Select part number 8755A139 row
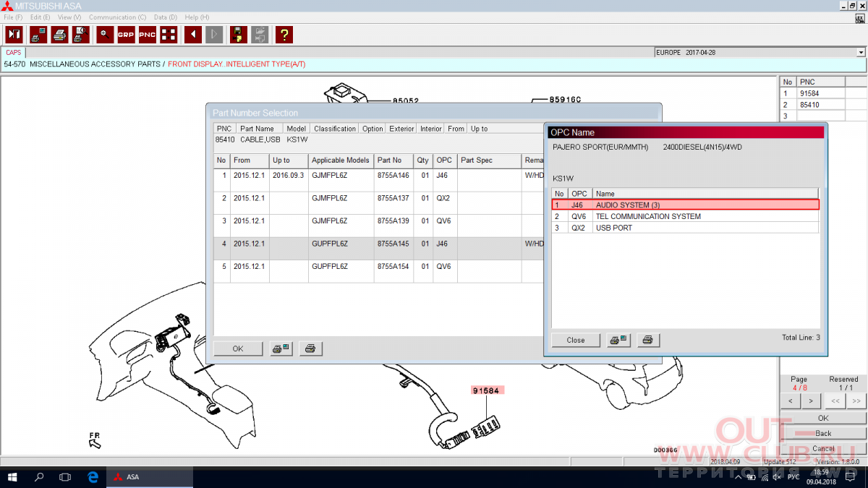The width and height of the screenshot is (868, 488). [378, 226]
